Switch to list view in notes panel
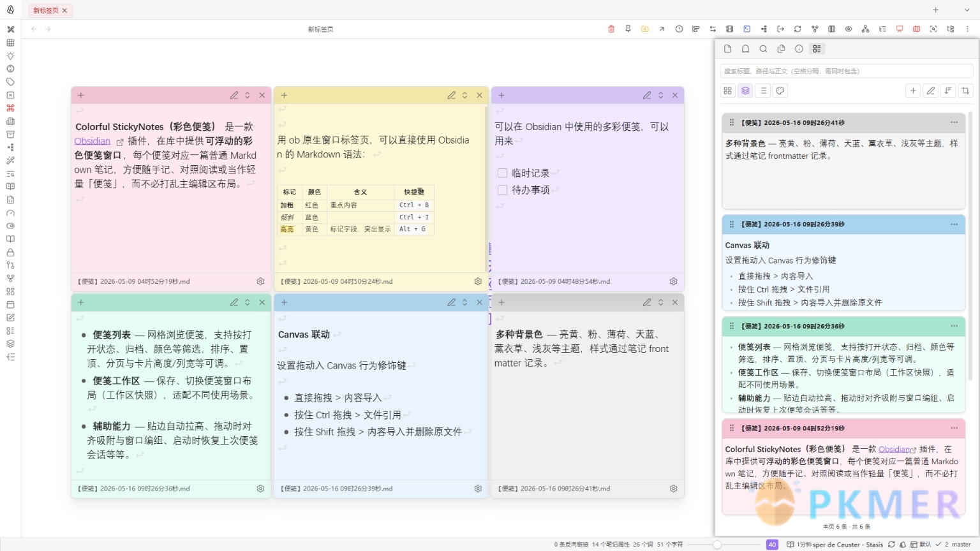 (x=763, y=91)
